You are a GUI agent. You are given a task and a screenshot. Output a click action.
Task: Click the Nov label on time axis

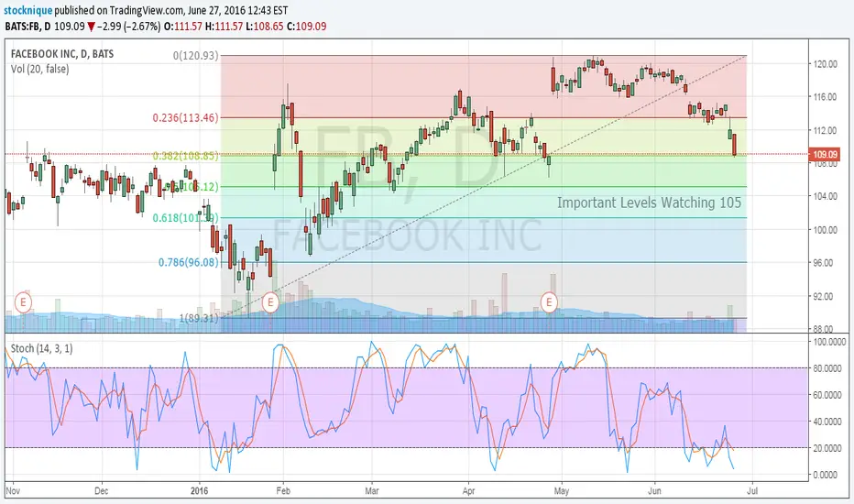[x=13, y=491]
